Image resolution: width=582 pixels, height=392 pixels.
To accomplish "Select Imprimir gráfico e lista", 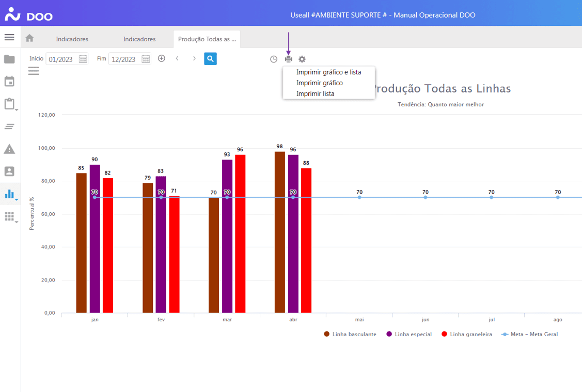I will point(328,72).
